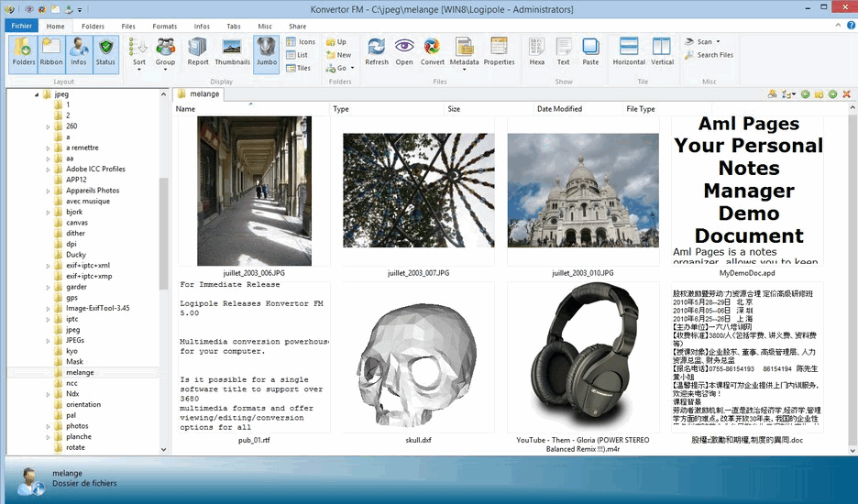Viewport: 858px width, 504px height.
Task: Switch to Thumbnails view
Action: click(232, 52)
